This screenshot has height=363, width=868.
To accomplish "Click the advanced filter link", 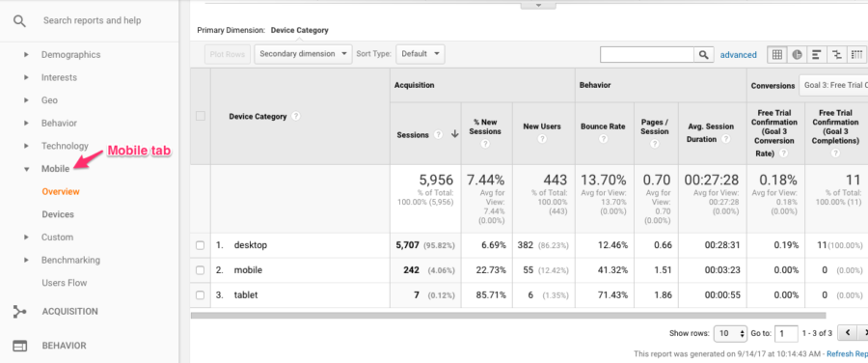I will [739, 55].
